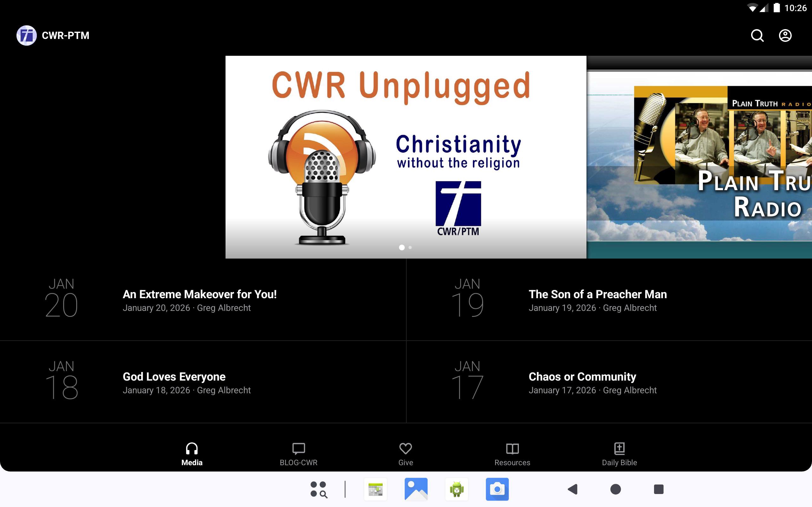Open the app drawer search icon
Screen dimensions: 812x507
(x=318, y=489)
